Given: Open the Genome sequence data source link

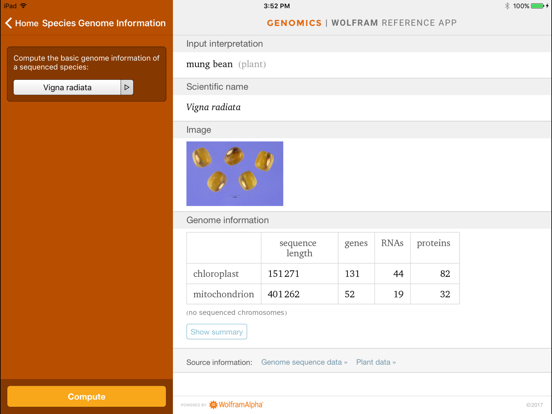Looking at the screenshot, I should 304,362.
